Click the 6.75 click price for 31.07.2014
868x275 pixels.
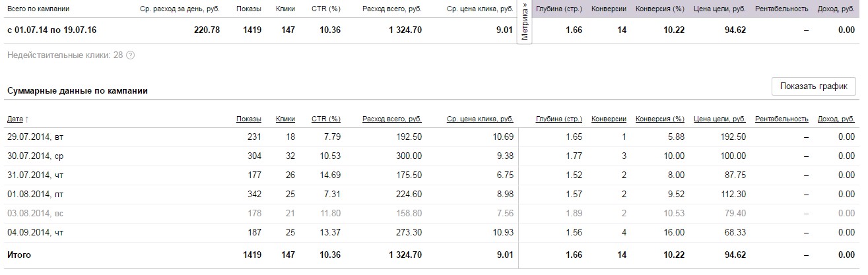pyautogui.click(x=504, y=175)
